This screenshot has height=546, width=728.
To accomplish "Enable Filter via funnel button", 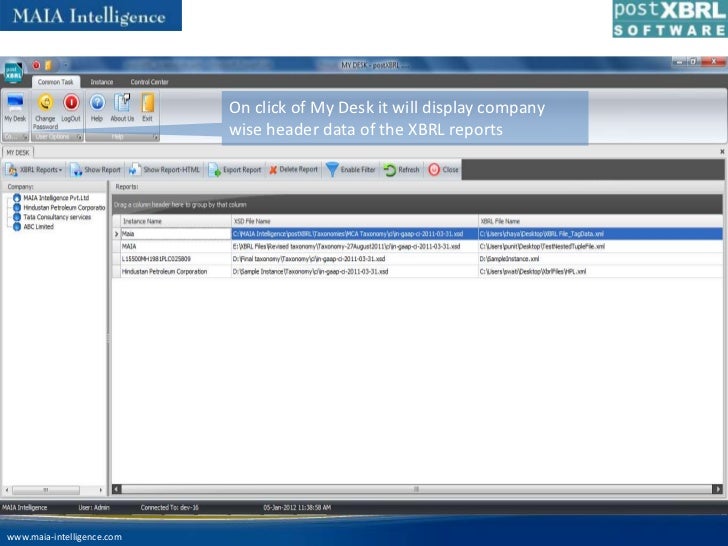I will click(351, 170).
